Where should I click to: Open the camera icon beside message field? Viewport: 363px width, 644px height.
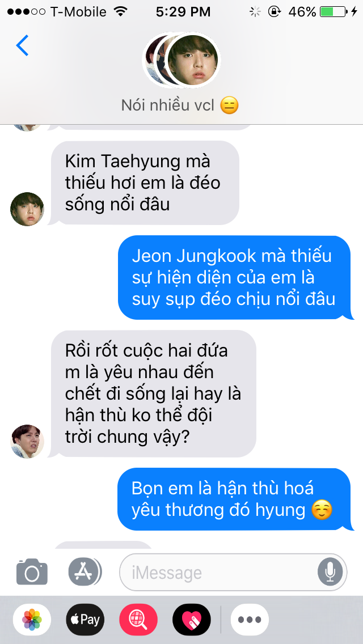[32, 571]
